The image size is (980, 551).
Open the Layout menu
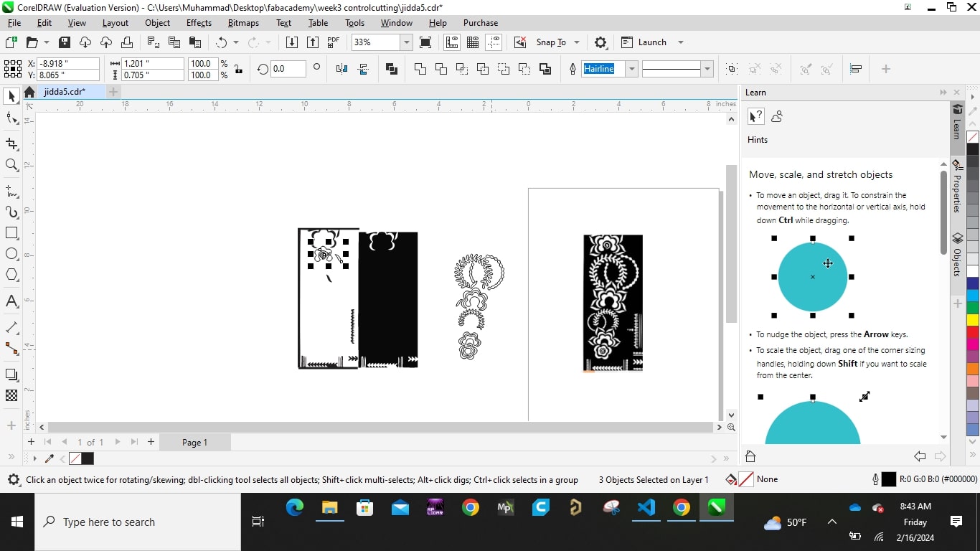point(115,23)
